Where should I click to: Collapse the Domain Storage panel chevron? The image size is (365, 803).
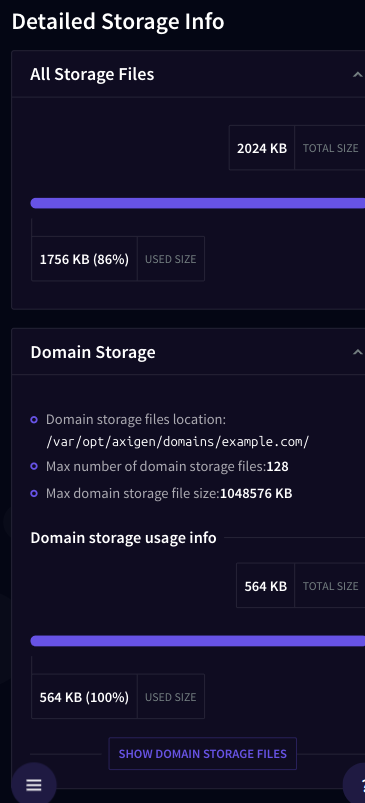(358, 352)
